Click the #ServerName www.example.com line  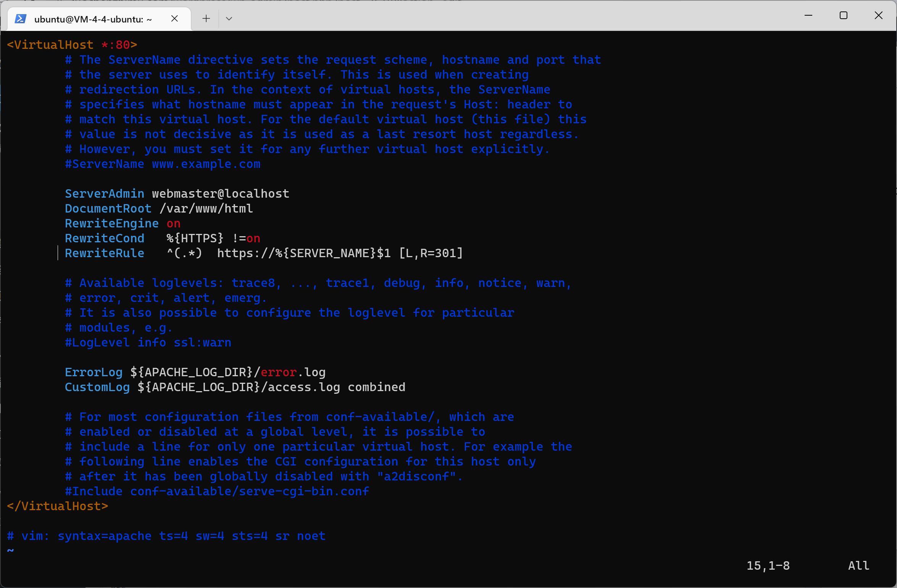tap(163, 164)
